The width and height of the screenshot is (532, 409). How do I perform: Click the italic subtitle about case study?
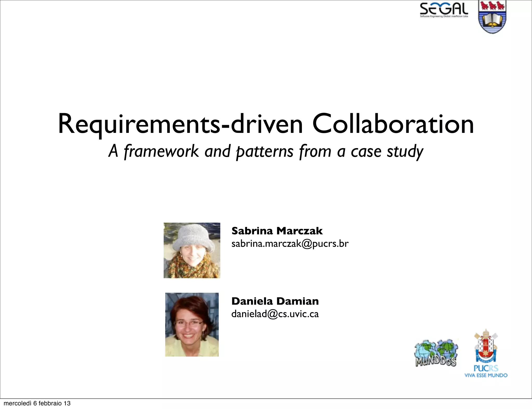pyautogui.click(x=266, y=151)
